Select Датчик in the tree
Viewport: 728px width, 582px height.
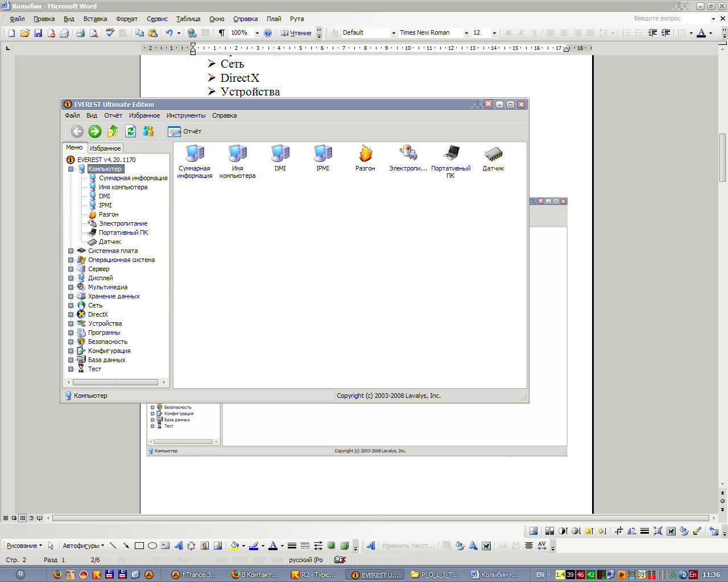tap(110, 242)
